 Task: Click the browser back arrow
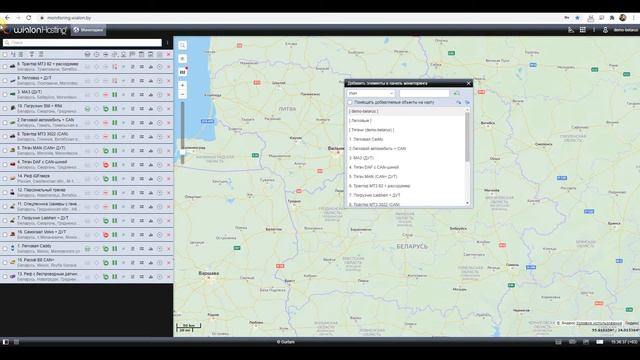click(7, 18)
